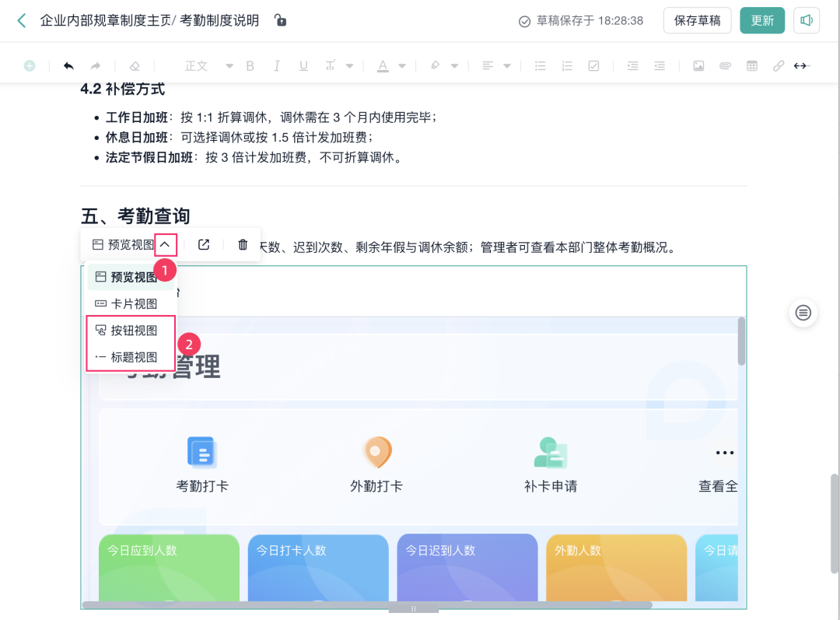Screen dimensions: 840x620
Task: Toggle bold formatting
Action: coord(250,66)
